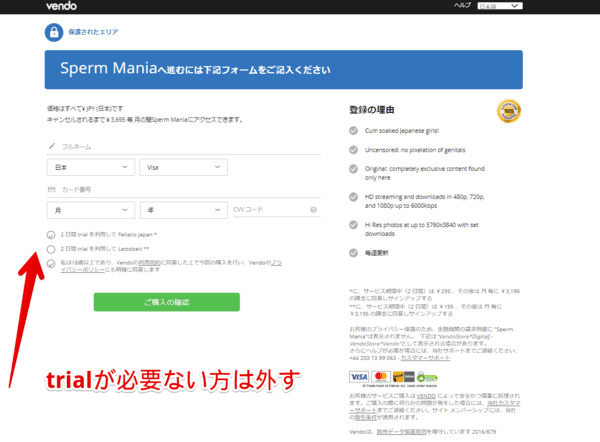The image size is (600, 442).
Task: Click the MasterCard logo
Action: (381, 377)
